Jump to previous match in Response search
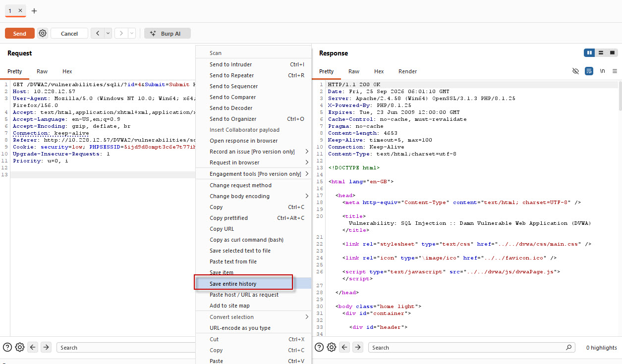This screenshot has width=622, height=364. 345,347
